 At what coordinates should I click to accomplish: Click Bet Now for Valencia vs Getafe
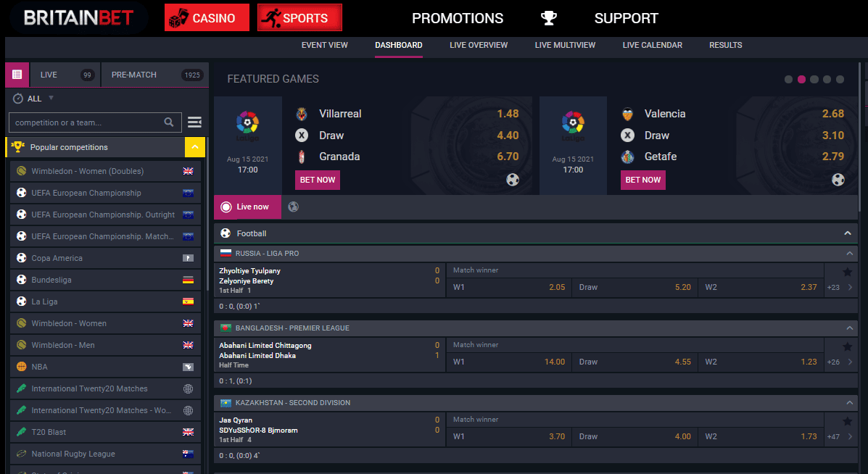click(x=642, y=180)
